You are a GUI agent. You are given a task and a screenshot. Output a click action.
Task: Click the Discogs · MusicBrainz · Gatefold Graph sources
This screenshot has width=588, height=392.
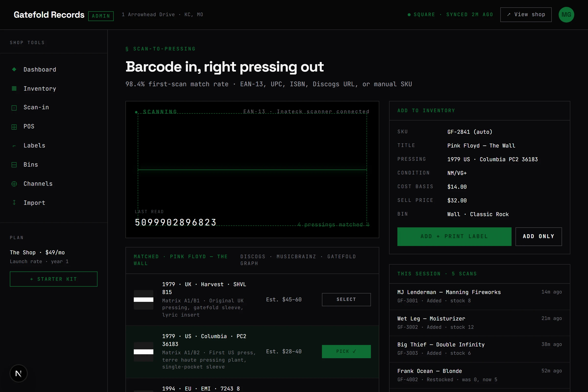click(x=298, y=260)
